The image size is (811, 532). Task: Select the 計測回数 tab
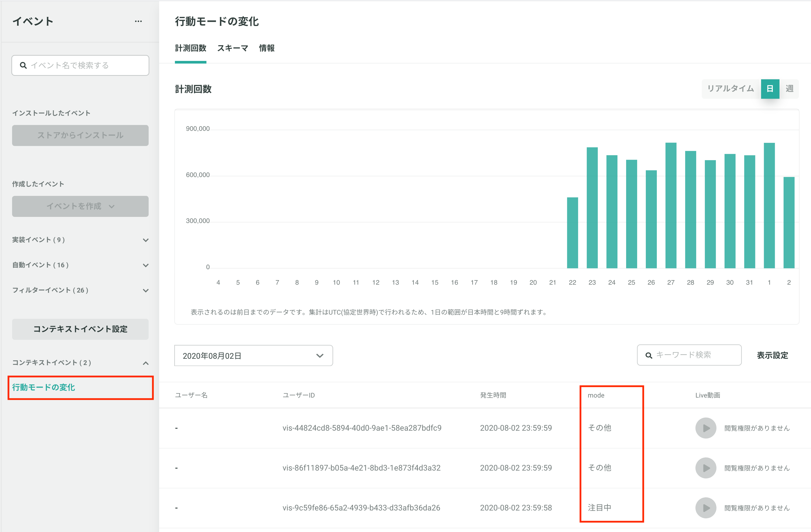click(190, 48)
